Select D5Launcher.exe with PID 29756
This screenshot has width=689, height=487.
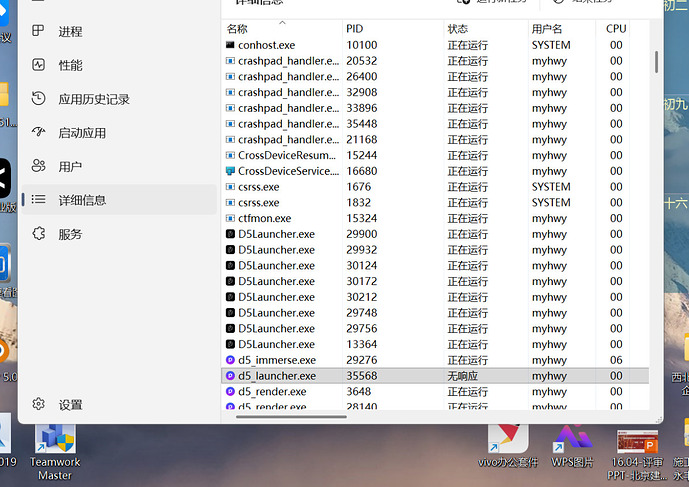[x=435, y=329]
